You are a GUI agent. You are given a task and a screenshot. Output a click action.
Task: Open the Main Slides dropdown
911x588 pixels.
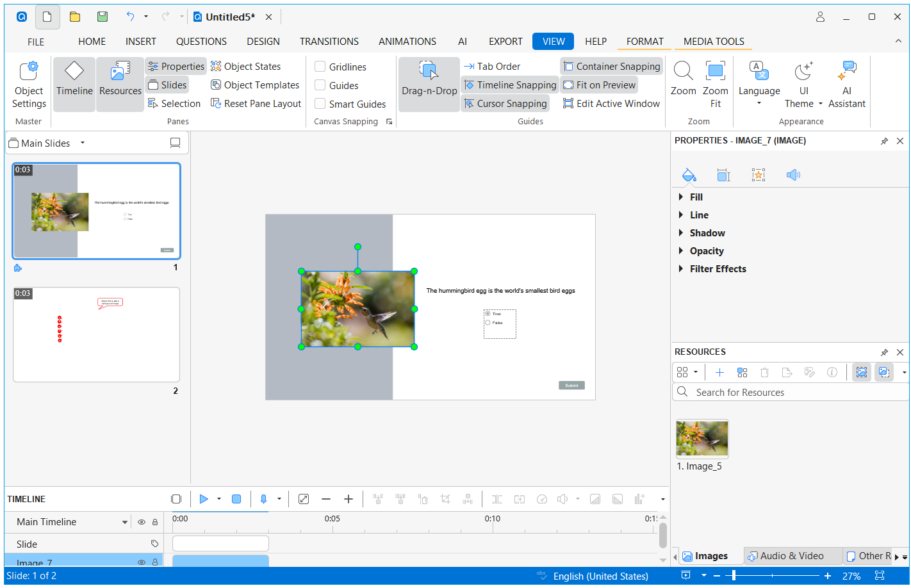tap(83, 143)
